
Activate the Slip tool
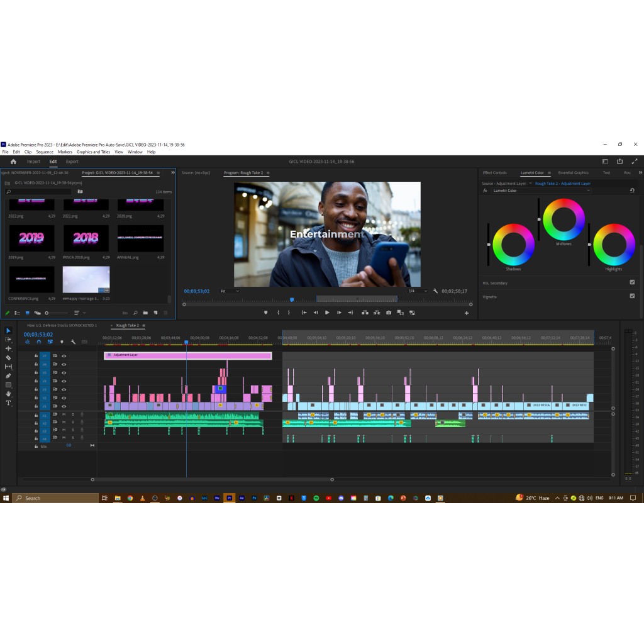tap(9, 367)
